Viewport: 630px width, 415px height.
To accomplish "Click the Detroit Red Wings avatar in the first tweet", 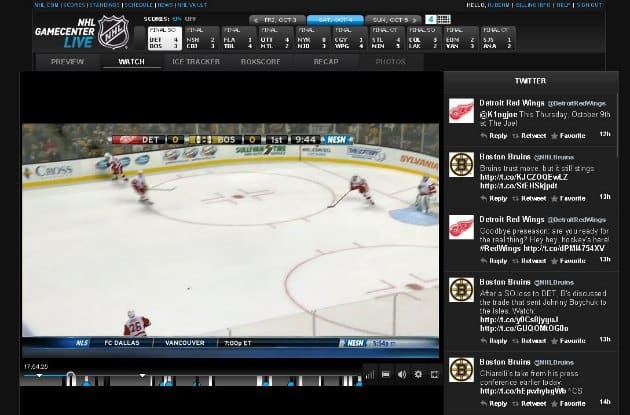I will 461,111.
